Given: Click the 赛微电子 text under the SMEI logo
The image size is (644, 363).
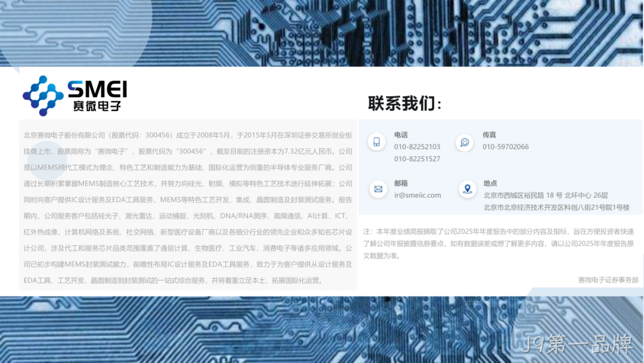Looking at the screenshot, I should click(x=97, y=106).
